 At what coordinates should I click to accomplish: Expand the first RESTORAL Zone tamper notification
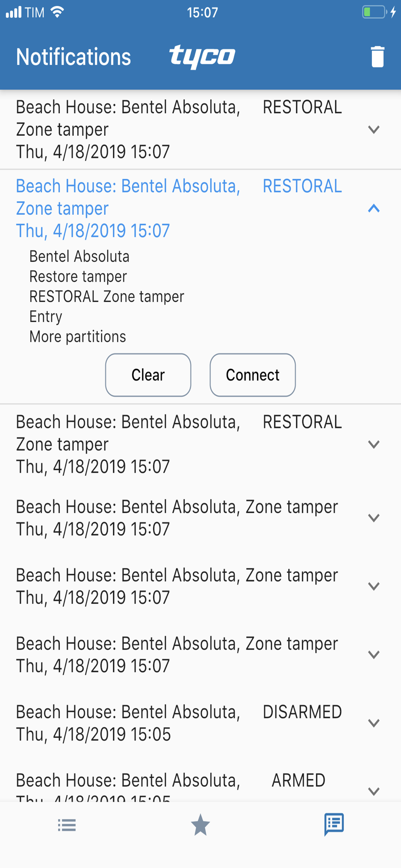(x=374, y=129)
